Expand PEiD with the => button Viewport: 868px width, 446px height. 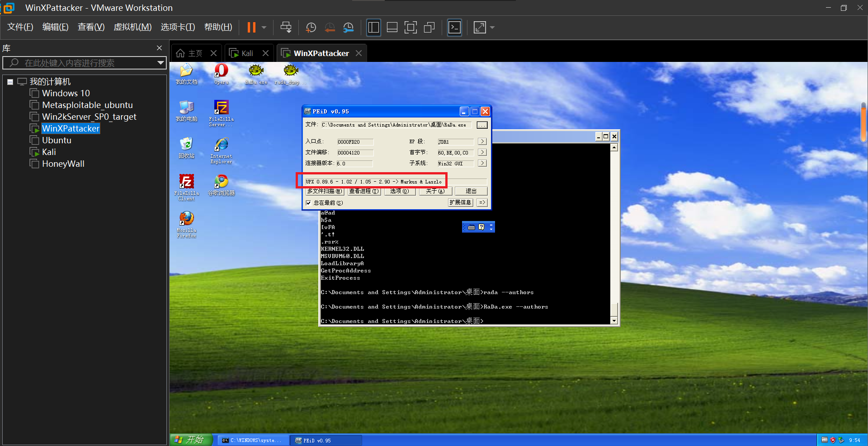[482, 202]
